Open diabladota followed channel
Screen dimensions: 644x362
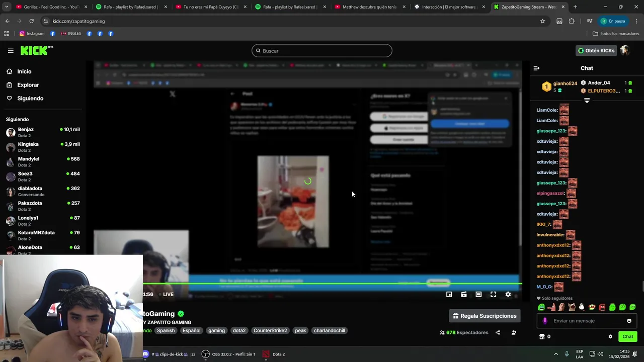pyautogui.click(x=42, y=191)
